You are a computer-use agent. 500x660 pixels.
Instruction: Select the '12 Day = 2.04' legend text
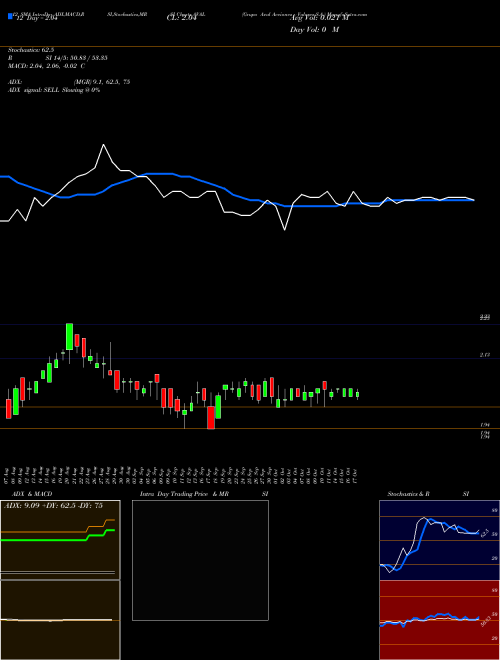tap(35, 19)
